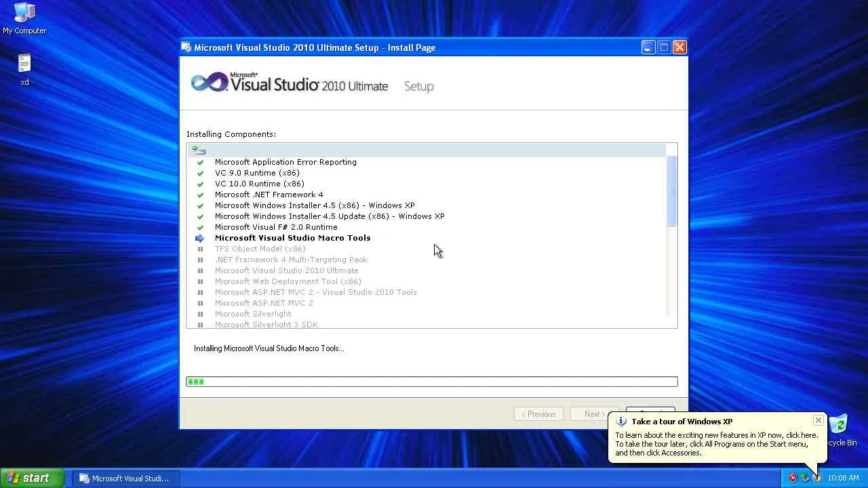Select the VC 10.0 Runtime (x86) row
Viewport: 868px width, 488px height.
click(x=260, y=184)
